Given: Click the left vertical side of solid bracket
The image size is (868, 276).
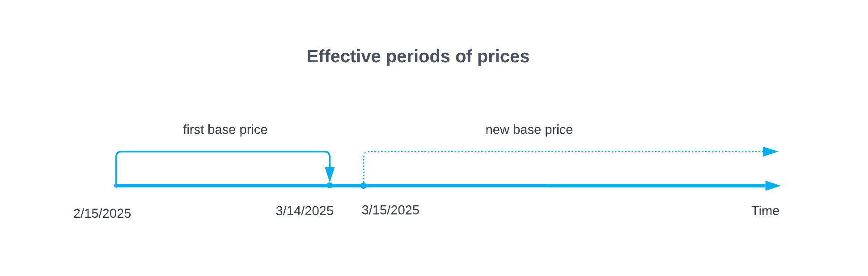Looking at the screenshot, I should click(x=116, y=169).
